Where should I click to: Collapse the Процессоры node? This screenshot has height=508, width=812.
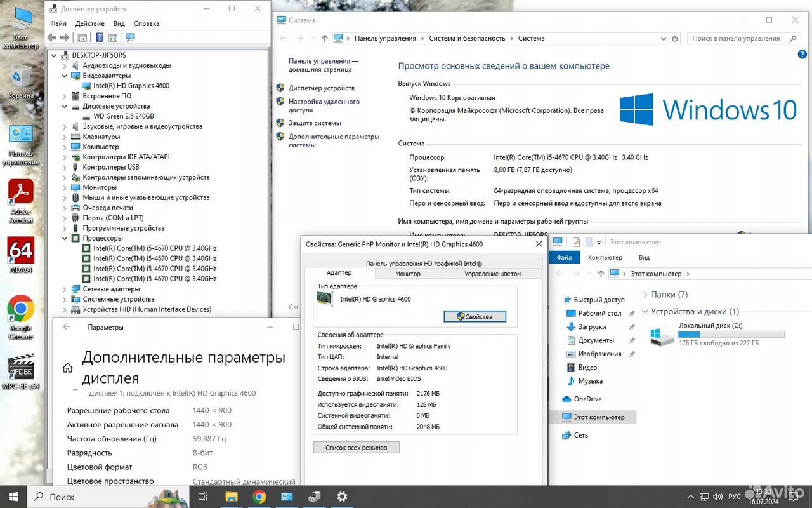pos(65,238)
